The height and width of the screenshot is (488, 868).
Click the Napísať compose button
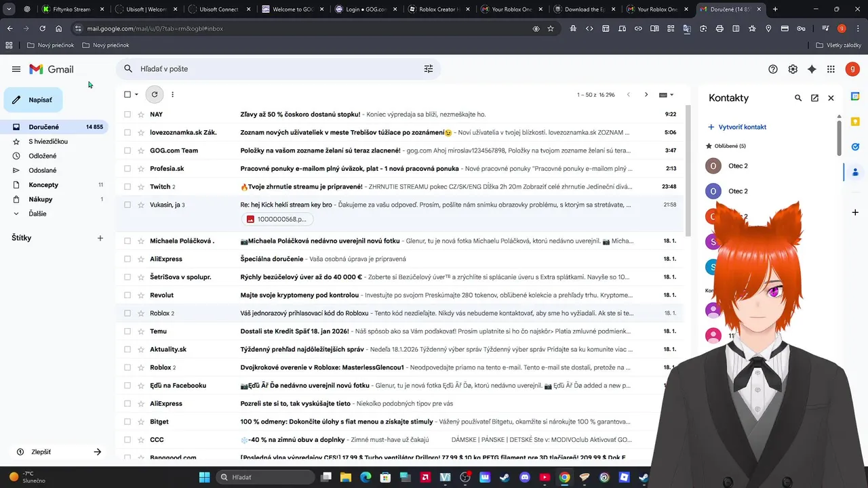coord(33,100)
